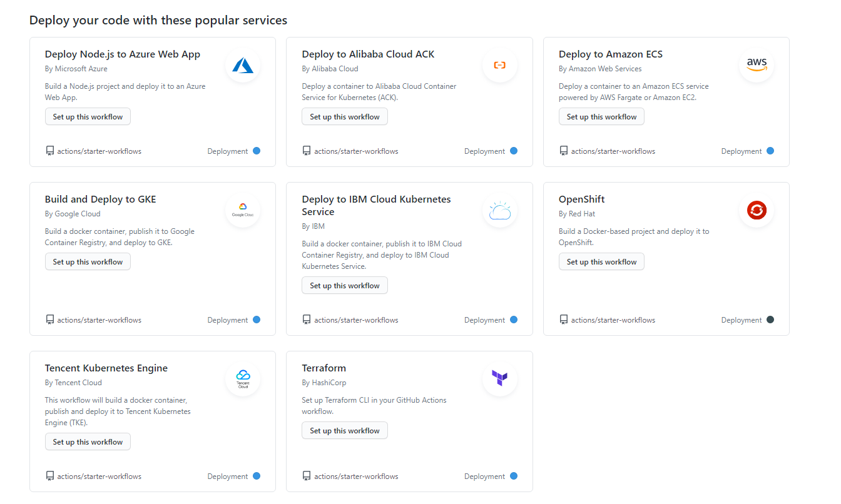This screenshot has height=504, width=841.
Task: Open actions/starter-workflows link in Azure card
Action: coord(99,151)
